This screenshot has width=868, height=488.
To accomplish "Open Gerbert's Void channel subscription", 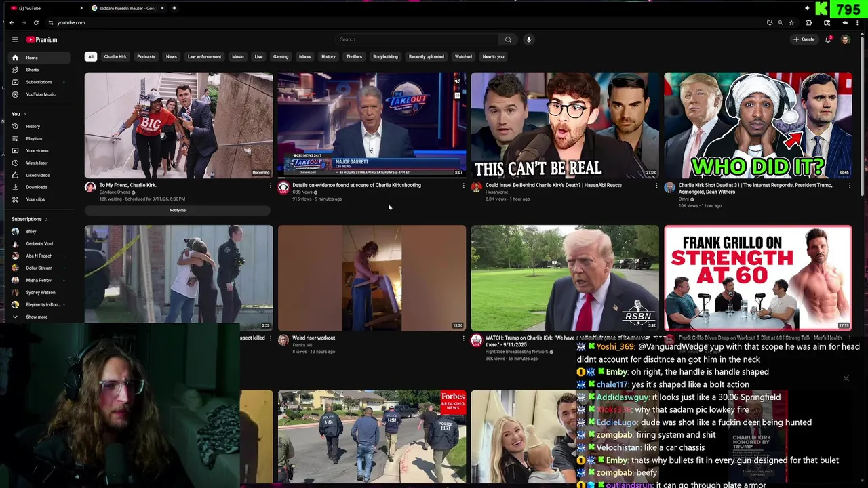I will 39,244.
